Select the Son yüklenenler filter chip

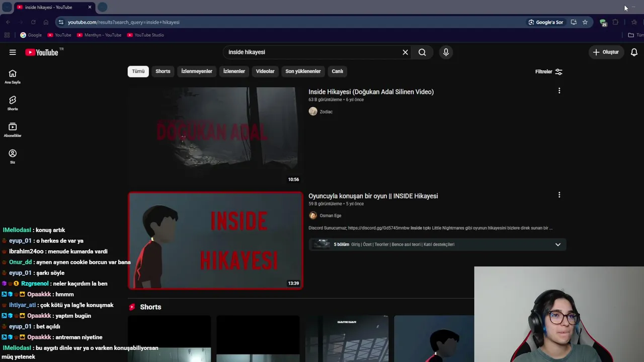303,71
